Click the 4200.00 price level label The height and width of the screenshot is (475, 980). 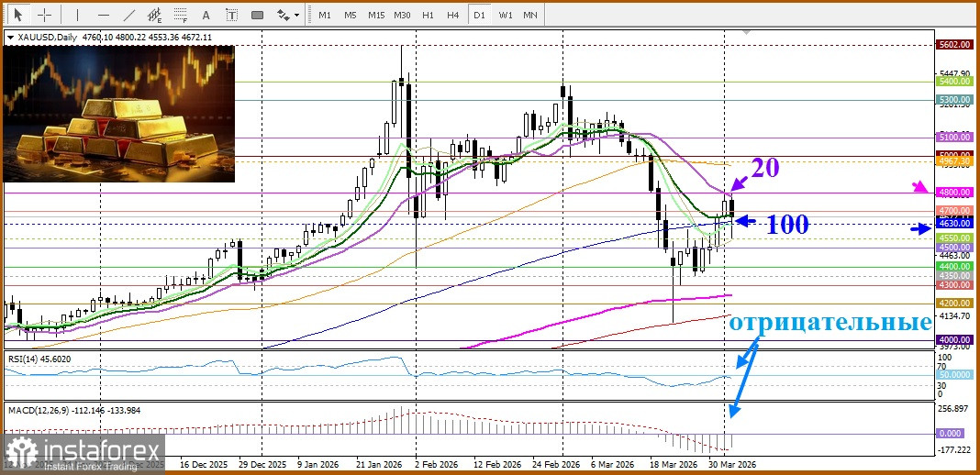tap(955, 303)
